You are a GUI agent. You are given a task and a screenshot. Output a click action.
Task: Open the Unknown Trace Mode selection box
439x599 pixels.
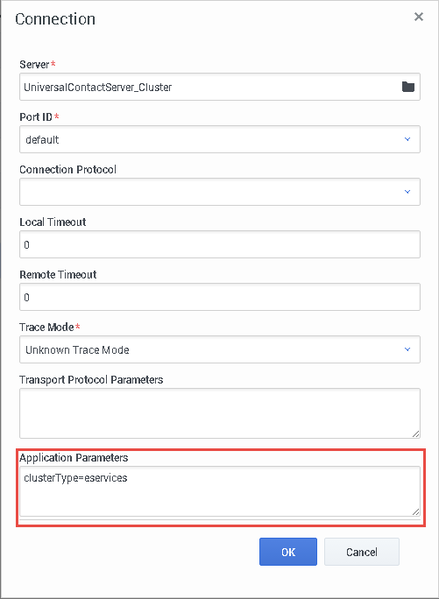220,350
